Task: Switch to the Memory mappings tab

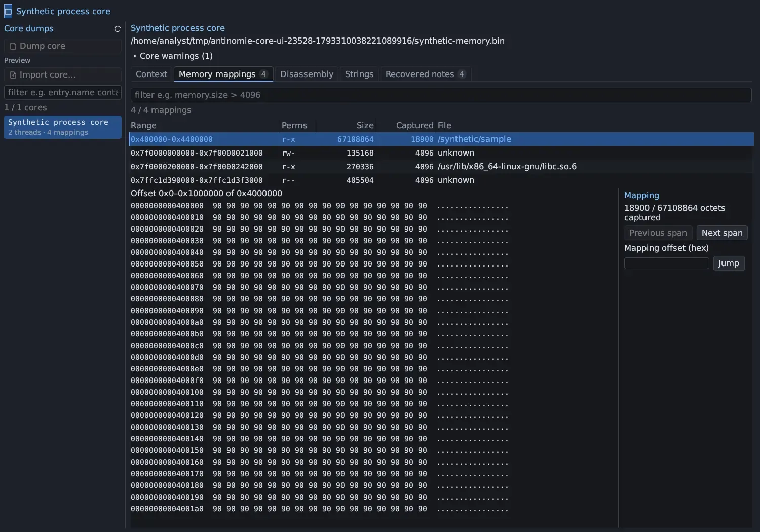Action: point(223,74)
